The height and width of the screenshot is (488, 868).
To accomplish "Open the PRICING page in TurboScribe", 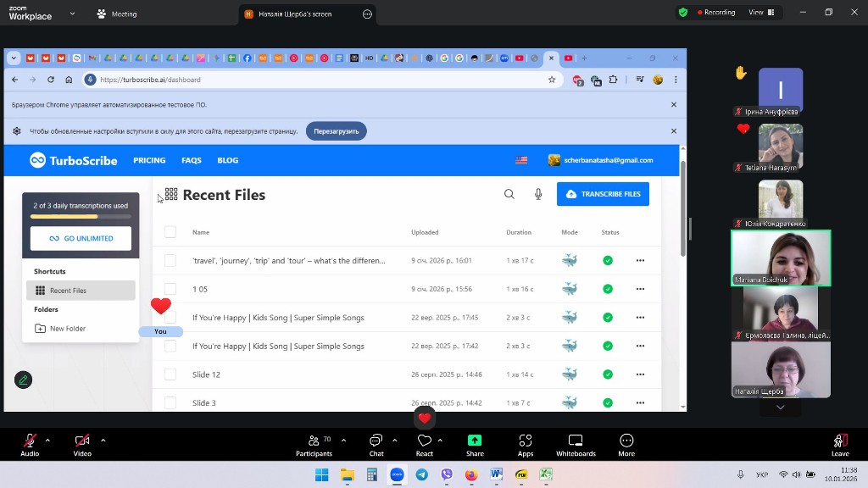I will (x=149, y=160).
